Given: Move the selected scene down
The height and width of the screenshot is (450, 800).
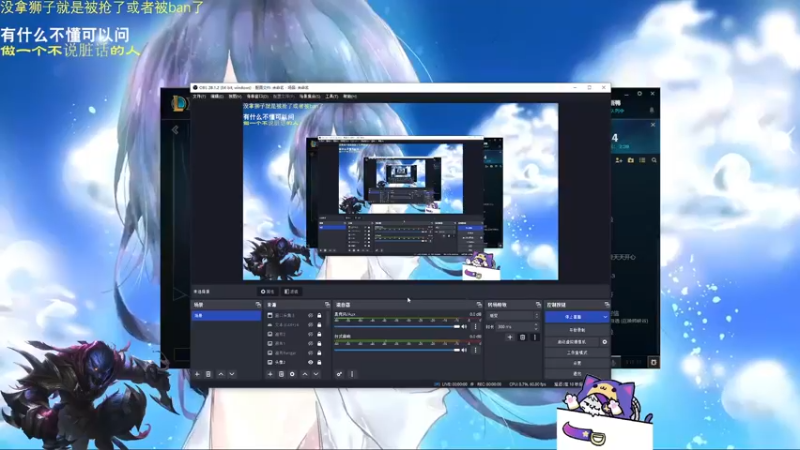Looking at the screenshot, I should point(232,374).
